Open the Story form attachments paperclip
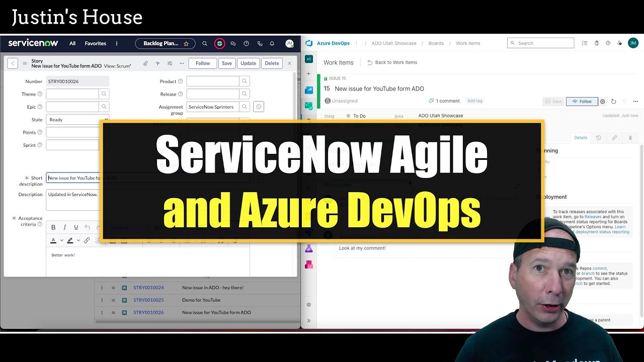The height and width of the screenshot is (362, 644). point(145,63)
